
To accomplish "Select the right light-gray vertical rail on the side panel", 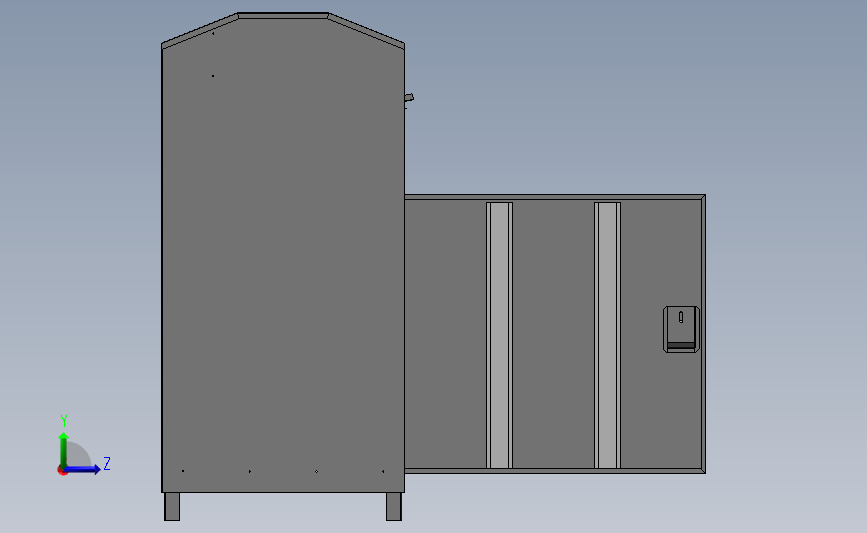I will 607,336.
